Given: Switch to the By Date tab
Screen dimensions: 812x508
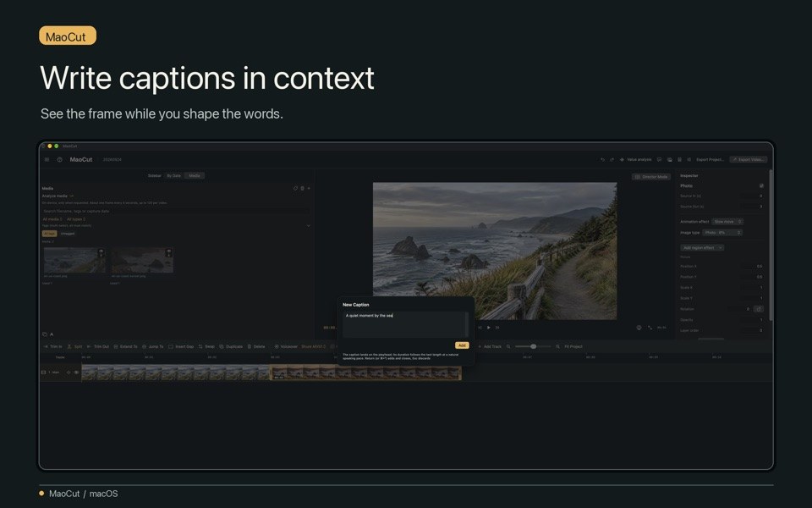Looking at the screenshot, I should [174, 176].
